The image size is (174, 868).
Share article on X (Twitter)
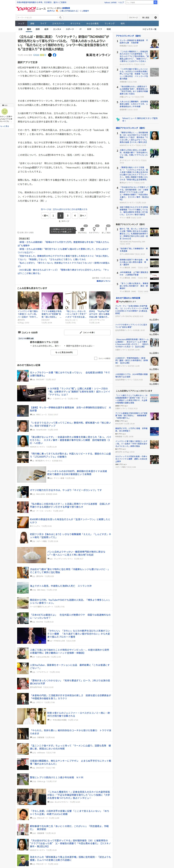tap(50, 55)
